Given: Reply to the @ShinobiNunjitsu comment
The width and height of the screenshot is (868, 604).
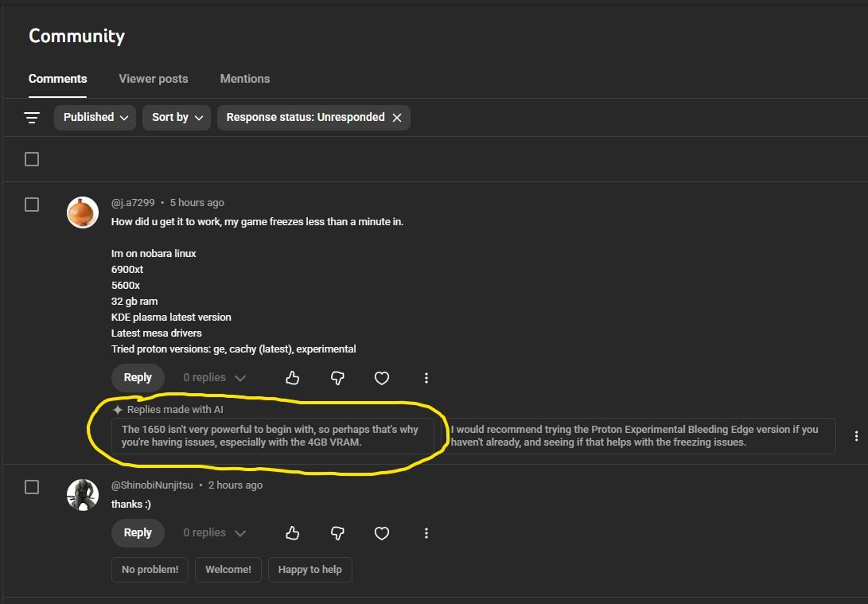Looking at the screenshot, I should (x=138, y=533).
